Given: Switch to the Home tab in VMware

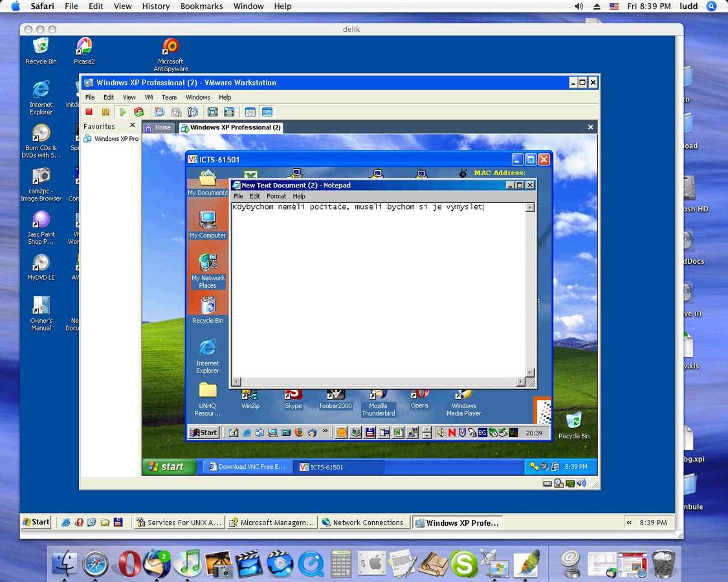Looking at the screenshot, I should coord(159,127).
